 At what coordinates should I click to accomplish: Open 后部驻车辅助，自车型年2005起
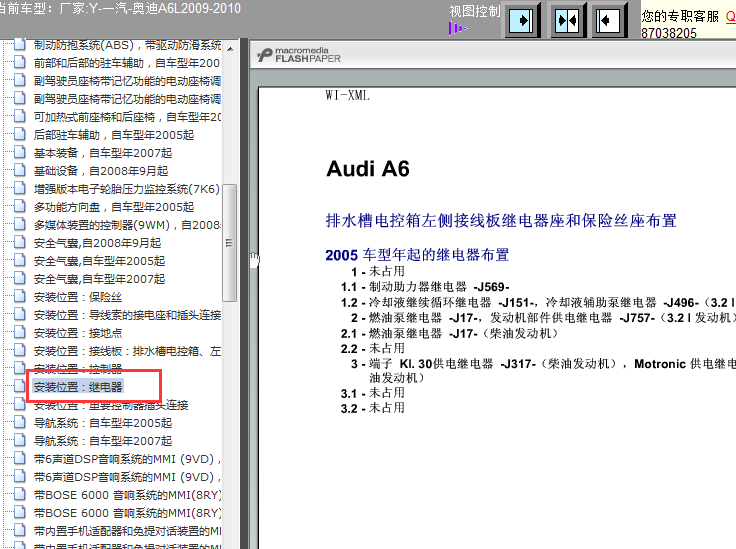tap(114, 135)
